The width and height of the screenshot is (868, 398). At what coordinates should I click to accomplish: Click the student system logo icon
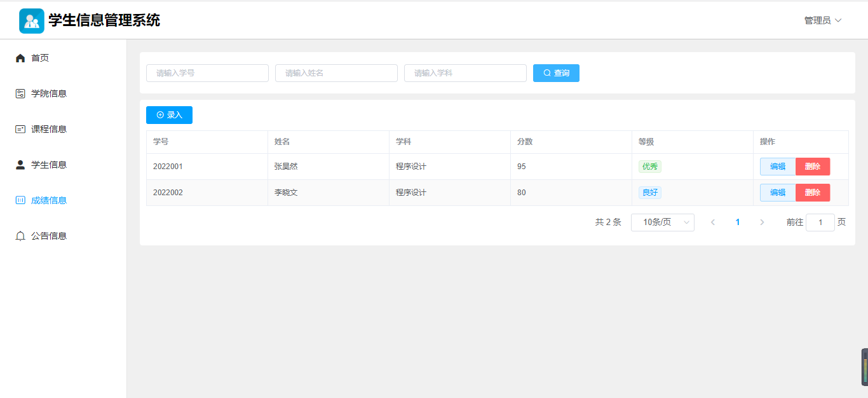tap(32, 21)
